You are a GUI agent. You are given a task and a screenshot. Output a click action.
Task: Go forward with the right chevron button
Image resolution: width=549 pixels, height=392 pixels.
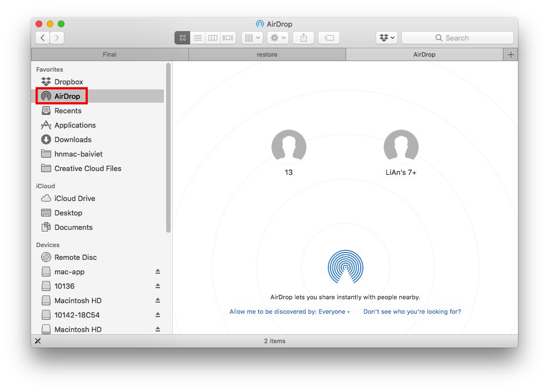point(57,38)
